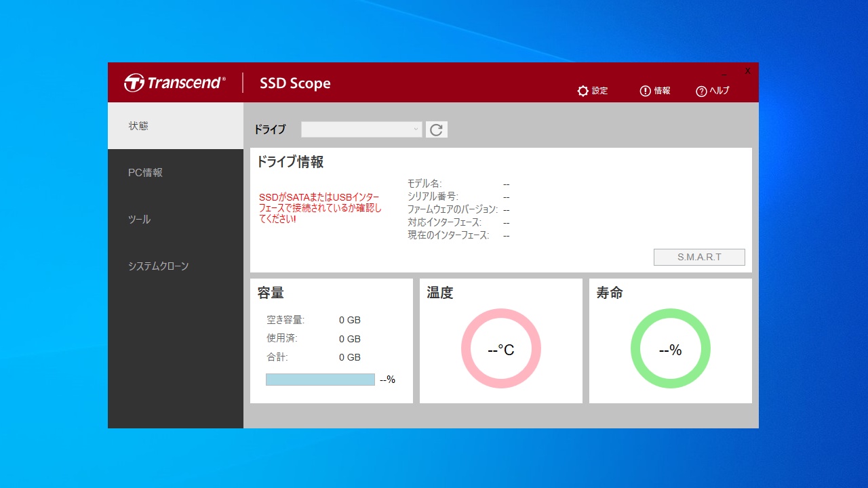Screen dimensions: 868x488
Task: Click the S.M.A.R.T button
Action: (x=699, y=257)
